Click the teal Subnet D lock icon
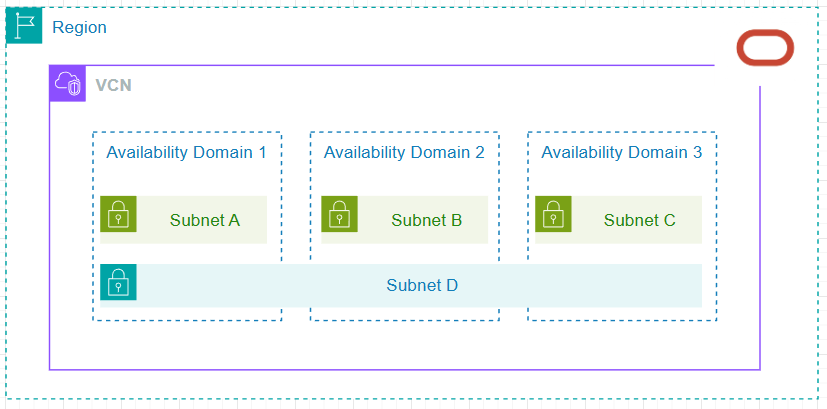The image size is (827, 409). (118, 283)
